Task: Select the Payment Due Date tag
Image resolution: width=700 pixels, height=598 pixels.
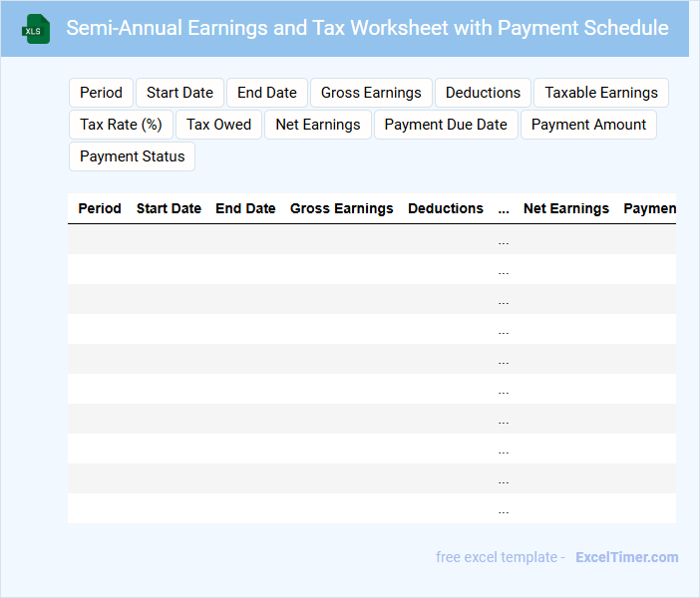Action: [446, 125]
